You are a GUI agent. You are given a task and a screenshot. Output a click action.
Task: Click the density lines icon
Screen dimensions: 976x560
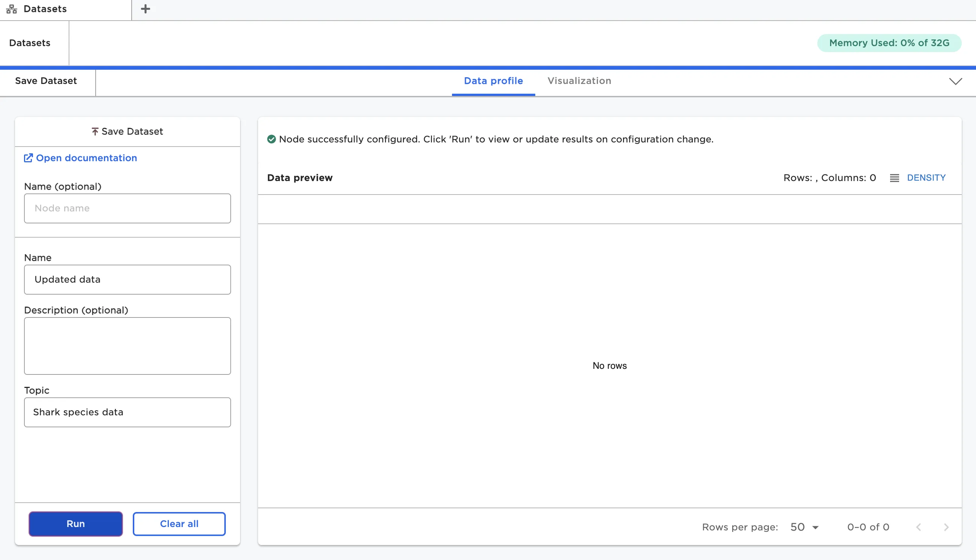894,178
